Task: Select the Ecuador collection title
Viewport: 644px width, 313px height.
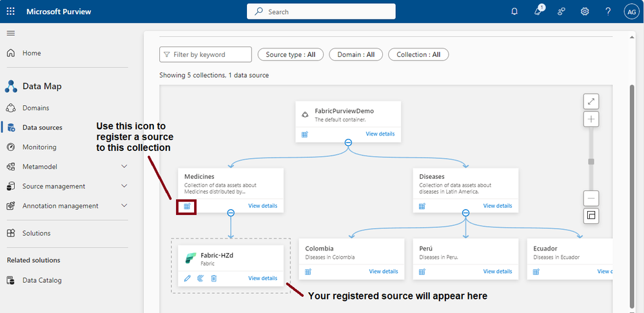Action: [545, 249]
